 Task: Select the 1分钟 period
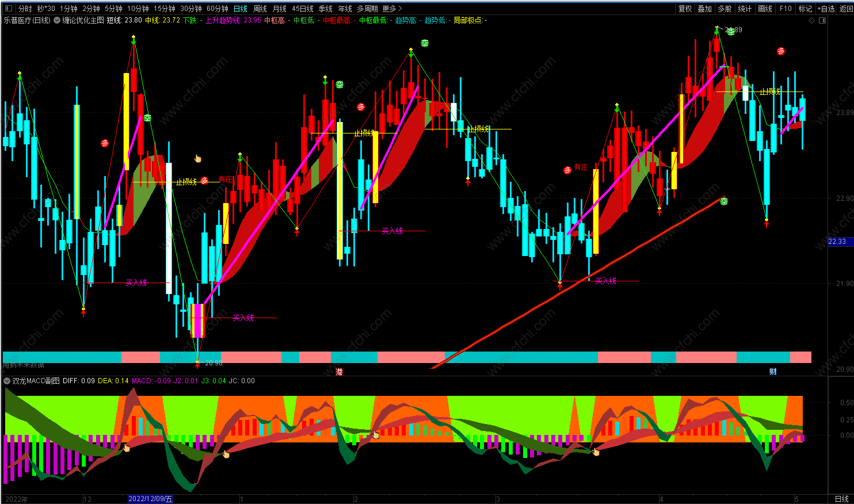68,9
